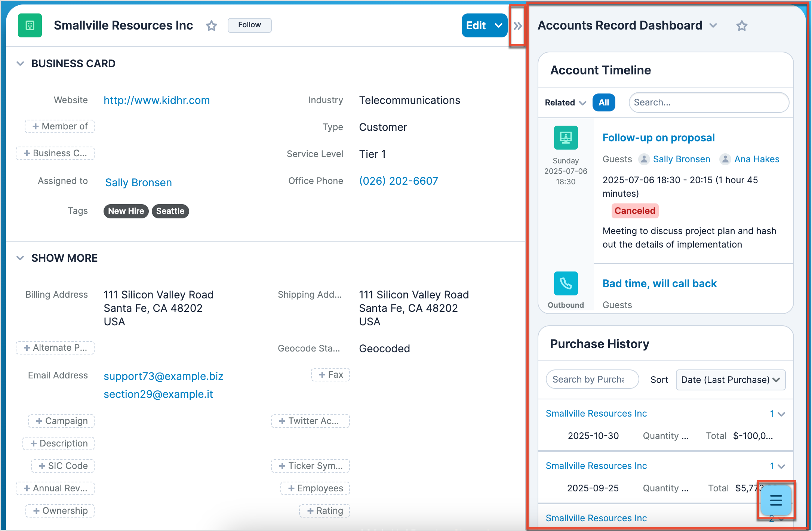812x531 pixels.
Task: Select the All filter in Account Timeline
Action: coord(604,102)
